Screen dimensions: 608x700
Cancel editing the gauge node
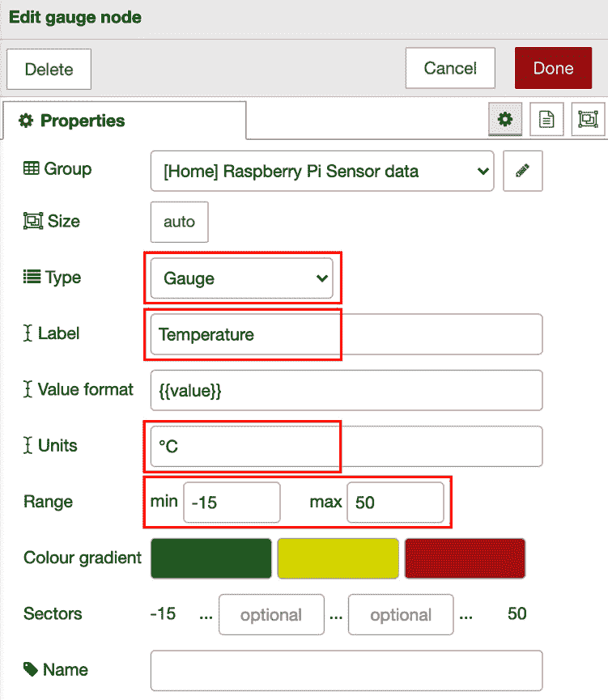tap(450, 68)
